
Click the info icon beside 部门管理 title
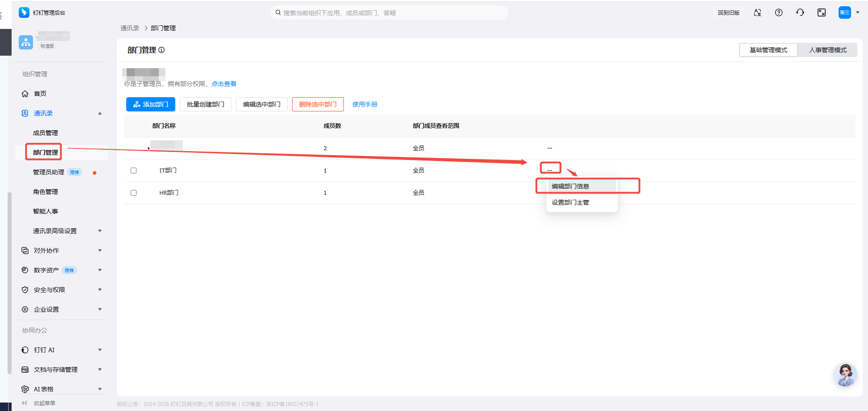tap(161, 50)
